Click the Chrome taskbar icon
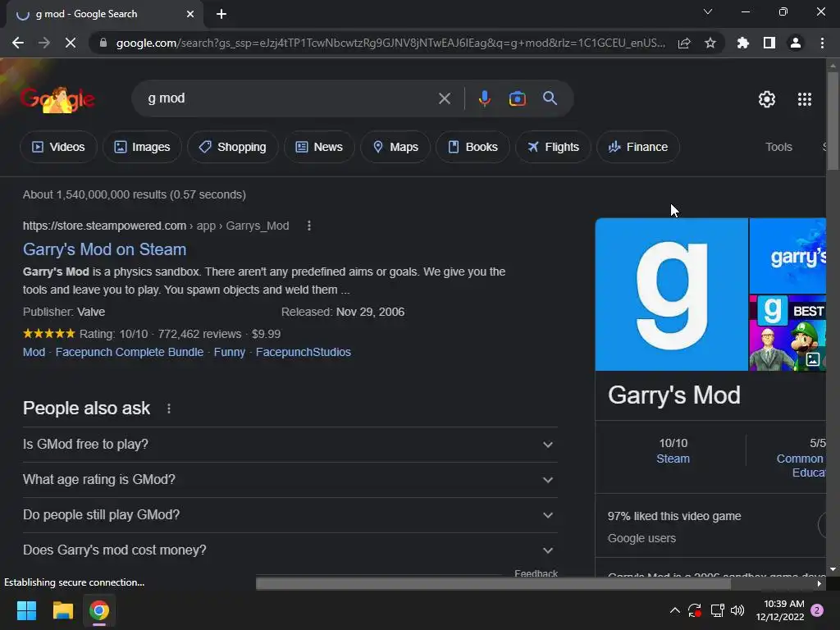The image size is (840, 630). point(99,610)
